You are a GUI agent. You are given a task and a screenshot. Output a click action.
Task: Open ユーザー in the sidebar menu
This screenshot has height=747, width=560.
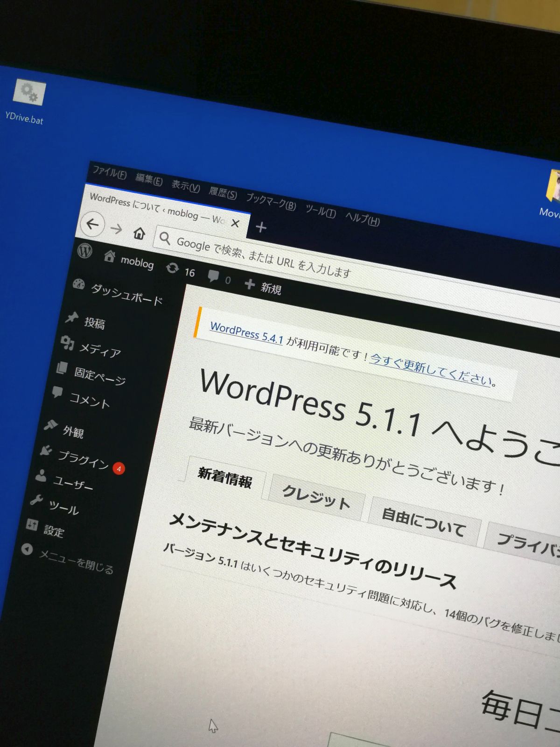(x=74, y=482)
